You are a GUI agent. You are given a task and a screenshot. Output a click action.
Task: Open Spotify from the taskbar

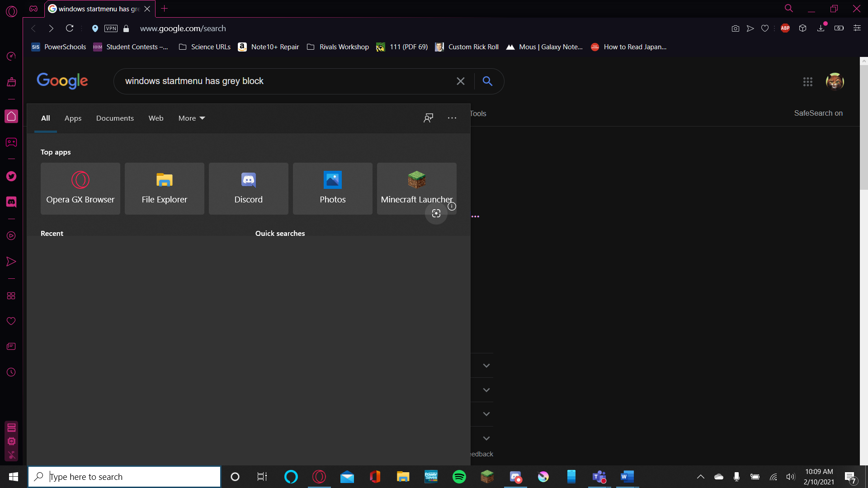pyautogui.click(x=459, y=477)
